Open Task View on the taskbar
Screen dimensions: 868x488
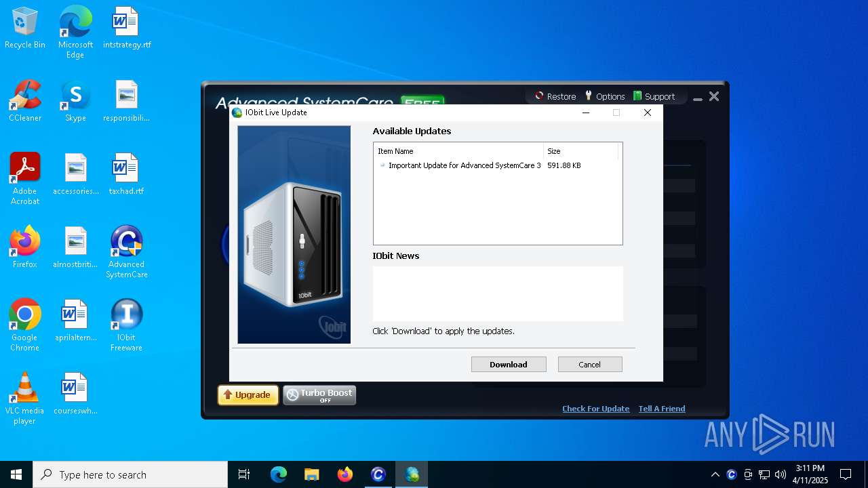click(244, 474)
